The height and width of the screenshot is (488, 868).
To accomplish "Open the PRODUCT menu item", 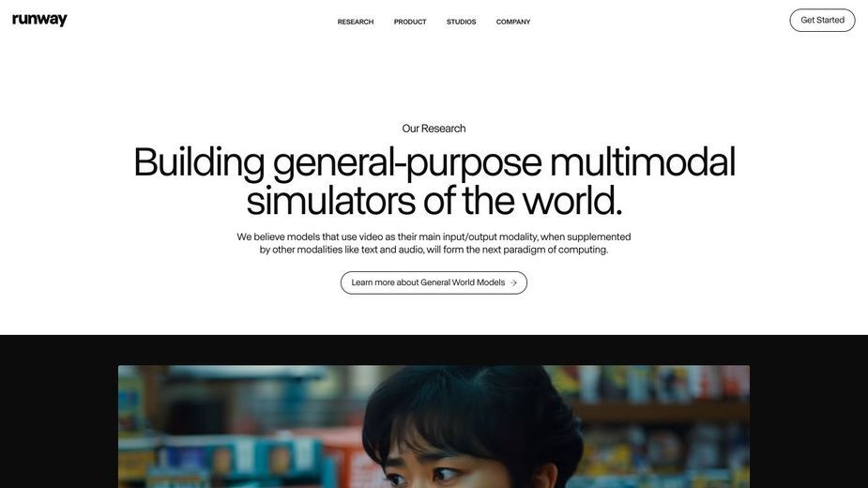I will [x=410, y=22].
